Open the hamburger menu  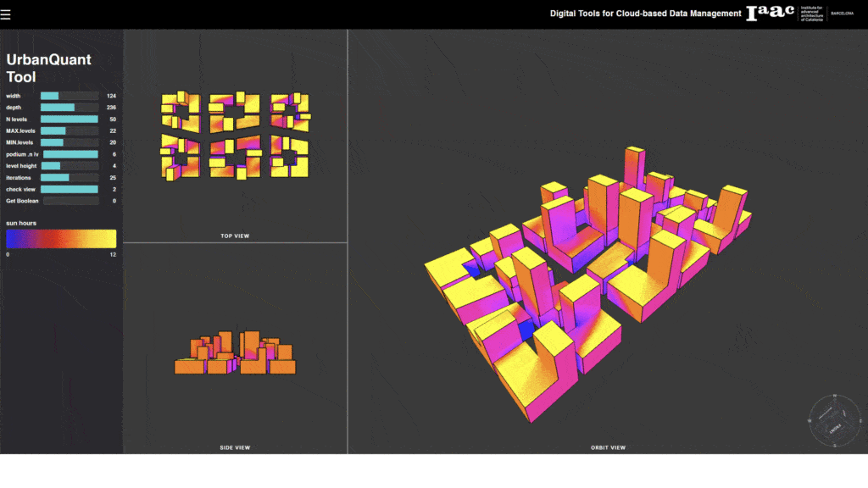[x=6, y=15]
